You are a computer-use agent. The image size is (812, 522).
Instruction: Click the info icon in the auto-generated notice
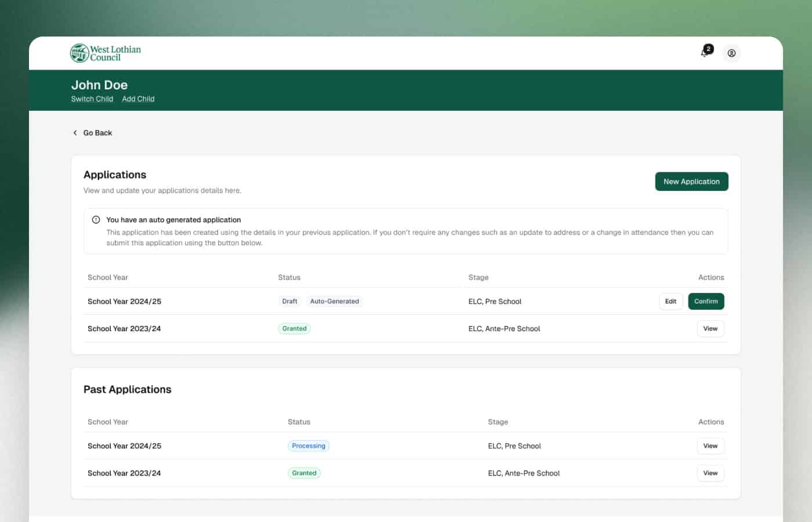click(96, 220)
